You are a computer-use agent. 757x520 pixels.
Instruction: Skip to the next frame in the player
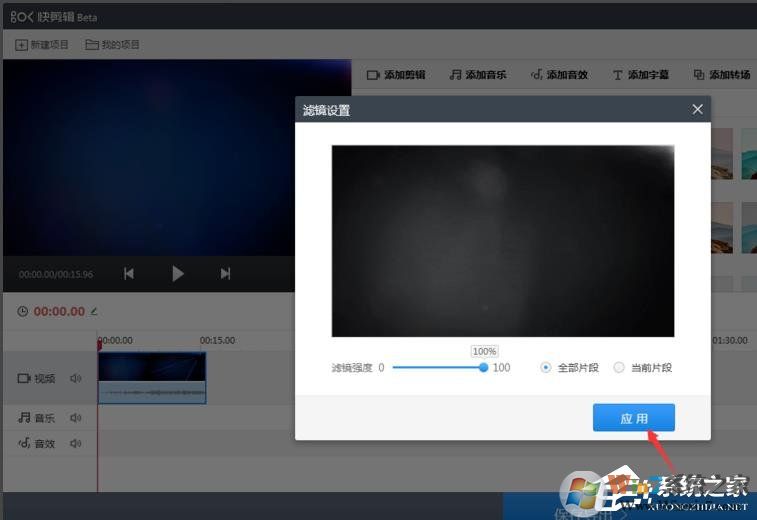coord(226,273)
